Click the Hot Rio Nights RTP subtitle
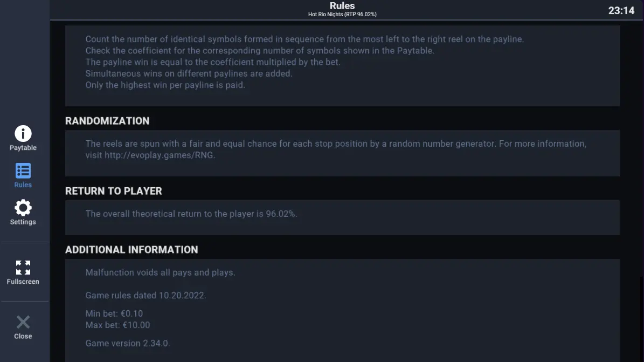 tap(342, 15)
